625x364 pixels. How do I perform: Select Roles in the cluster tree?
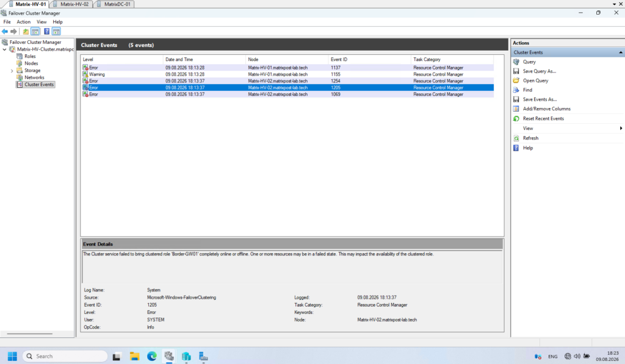coord(30,56)
